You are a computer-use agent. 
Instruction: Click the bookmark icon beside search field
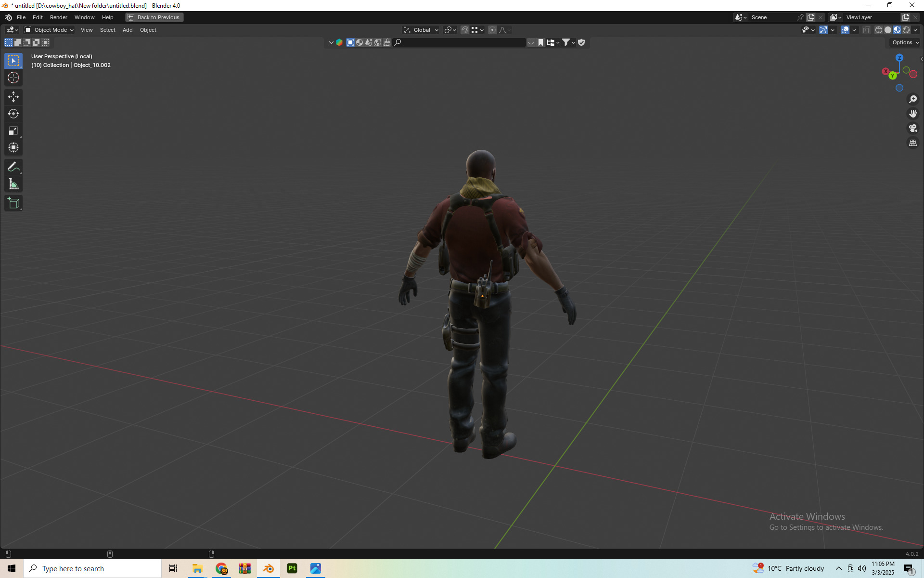540,42
